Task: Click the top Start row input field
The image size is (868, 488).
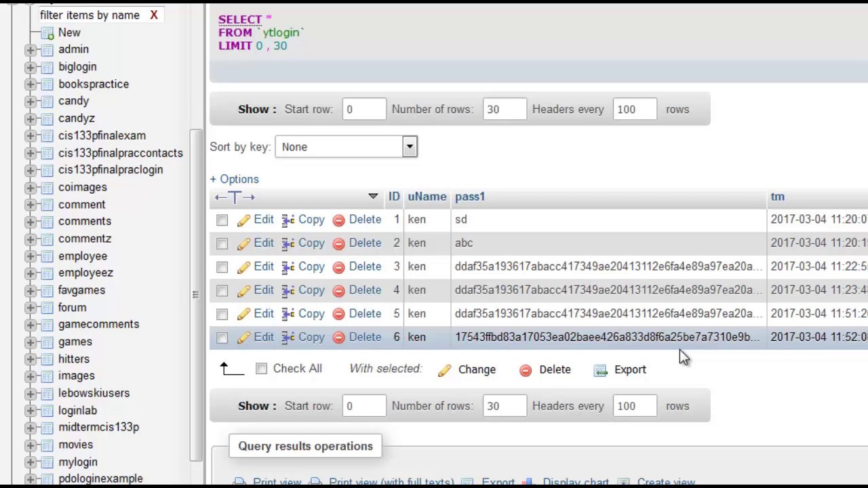Action: click(364, 109)
